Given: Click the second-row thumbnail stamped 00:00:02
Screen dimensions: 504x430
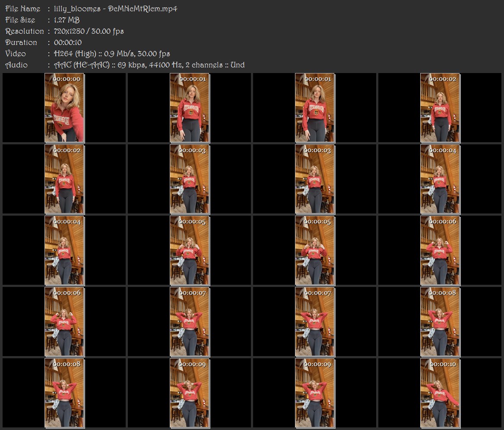Looking at the screenshot, I should (64, 179).
